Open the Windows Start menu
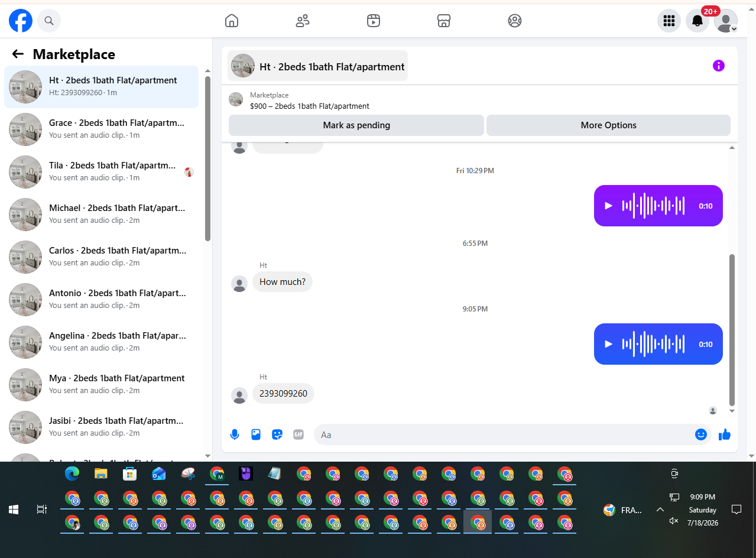 14,510
